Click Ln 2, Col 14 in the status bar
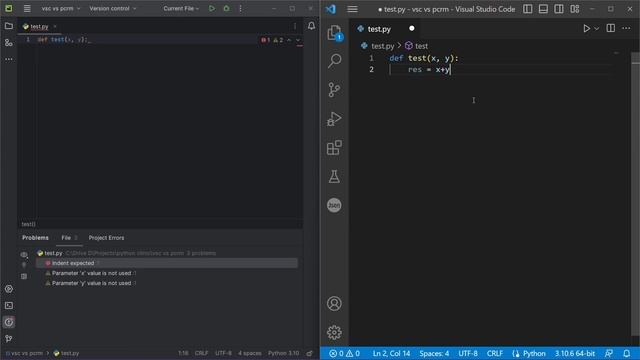Viewport: 640px width, 360px height. [x=391, y=353]
